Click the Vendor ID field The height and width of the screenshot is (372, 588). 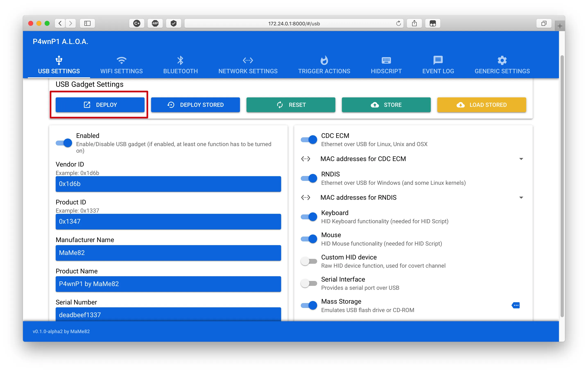coord(168,184)
